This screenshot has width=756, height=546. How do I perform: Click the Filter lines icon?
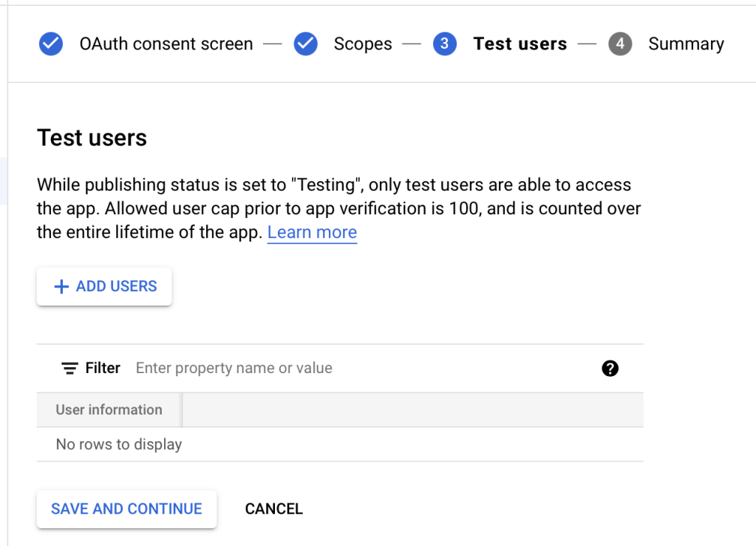[x=69, y=368]
